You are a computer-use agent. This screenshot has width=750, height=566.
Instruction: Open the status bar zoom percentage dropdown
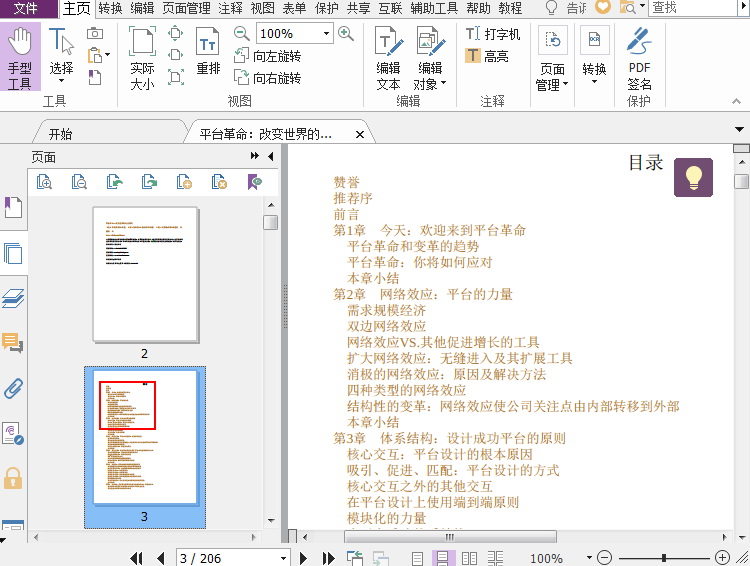tap(589, 558)
